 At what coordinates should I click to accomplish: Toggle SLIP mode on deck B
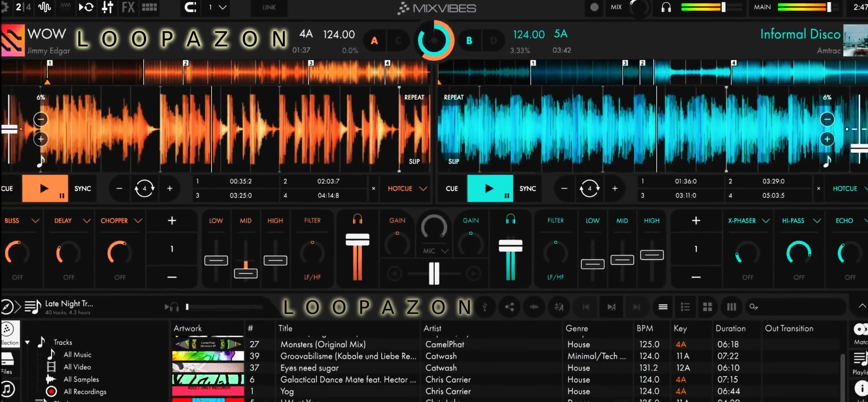coord(453,161)
